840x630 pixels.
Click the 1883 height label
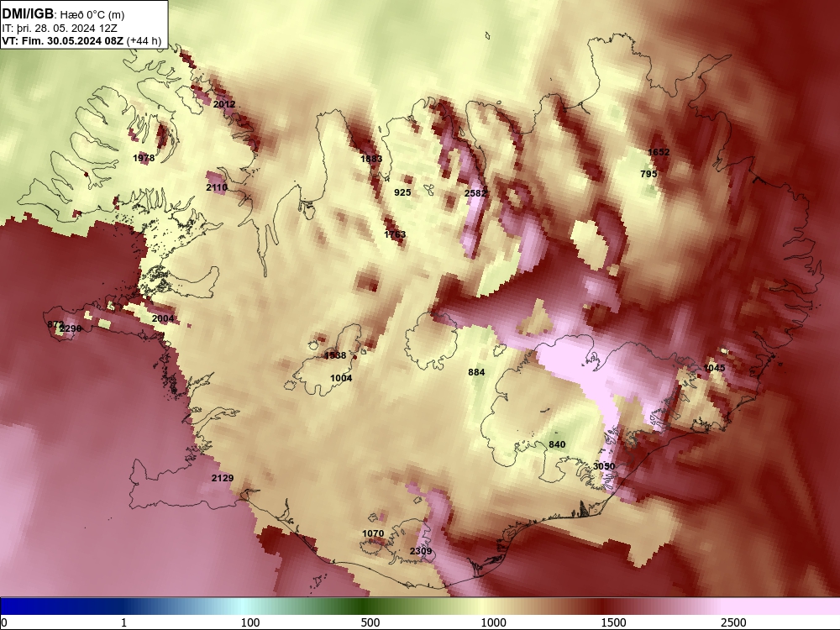coord(371,159)
